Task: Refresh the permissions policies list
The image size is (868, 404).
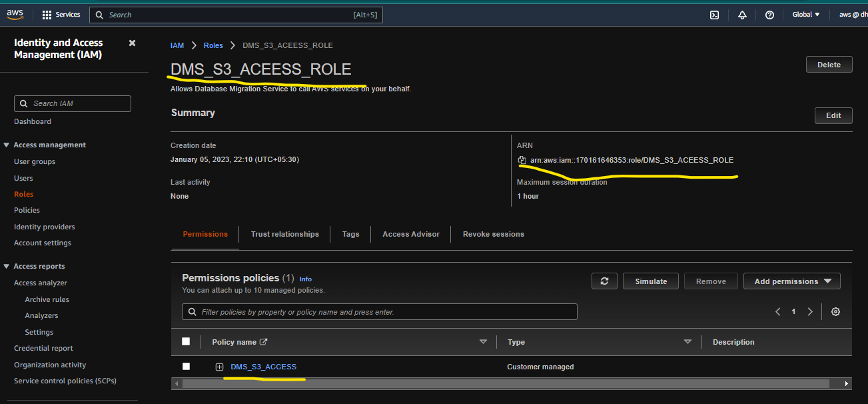Action: pyautogui.click(x=604, y=281)
